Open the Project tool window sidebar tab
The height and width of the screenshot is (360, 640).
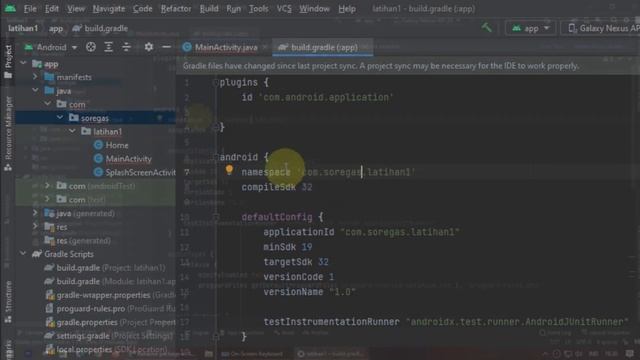(x=8, y=61)
